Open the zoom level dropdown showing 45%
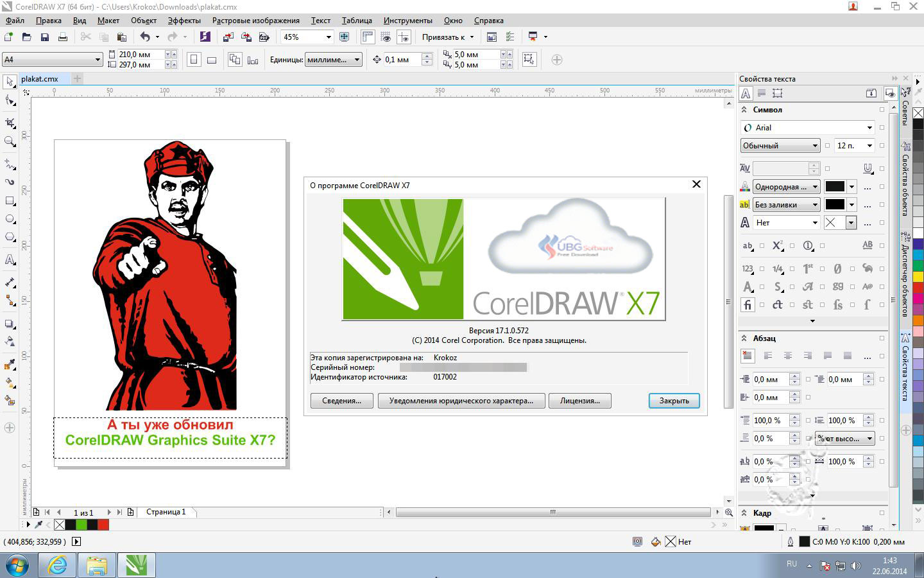Image resolution: width=924 pixels, height=578 pixels. (329, 37)
